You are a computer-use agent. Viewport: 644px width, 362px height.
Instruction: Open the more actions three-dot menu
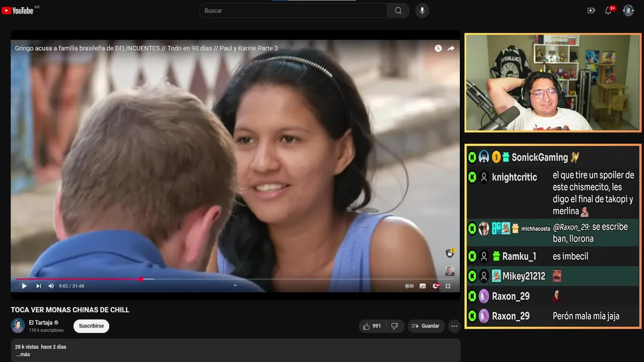click(454, 326)
